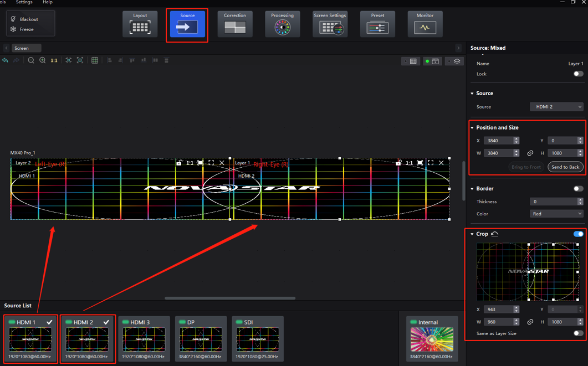Collapse the Source section

pos(472,93)
